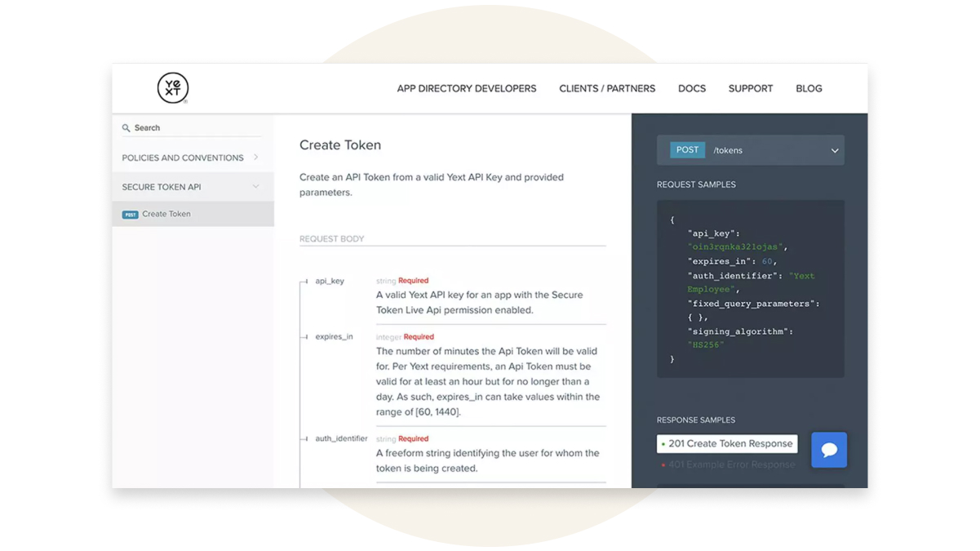Open the blue chat bubble icon
This screenshot has height=551, width=980.
click(x=829, y=450)
